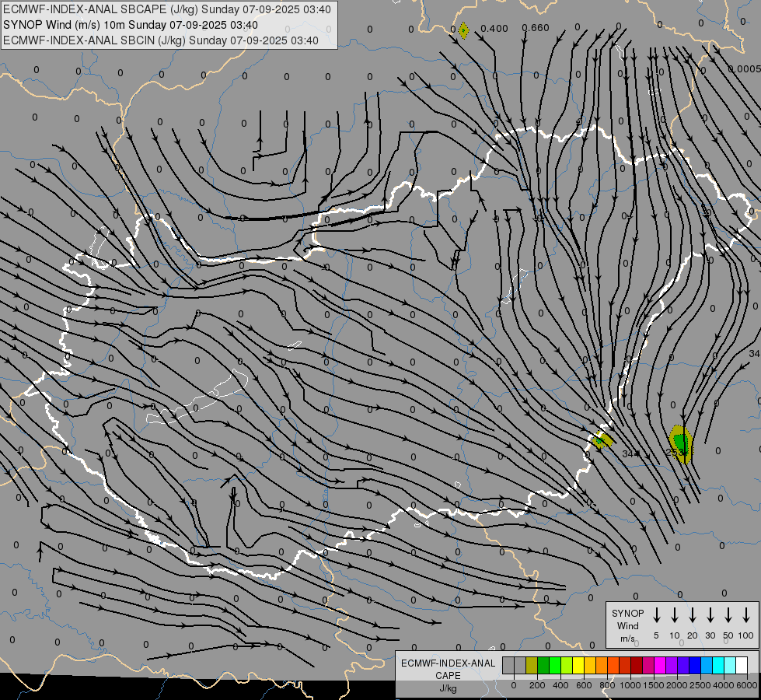Select the white CAPE swatch at 6000

click(x=742, y=666)
